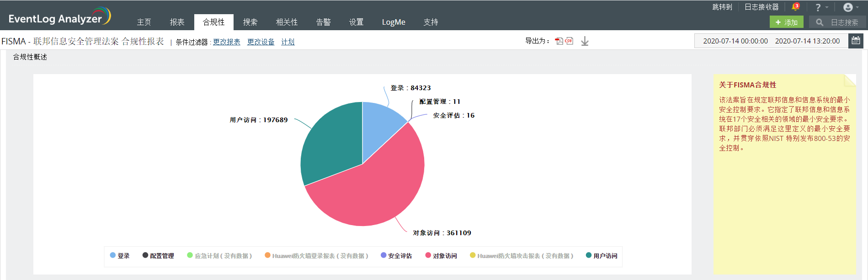Open the LogMe tab

(x=394, y=22)
